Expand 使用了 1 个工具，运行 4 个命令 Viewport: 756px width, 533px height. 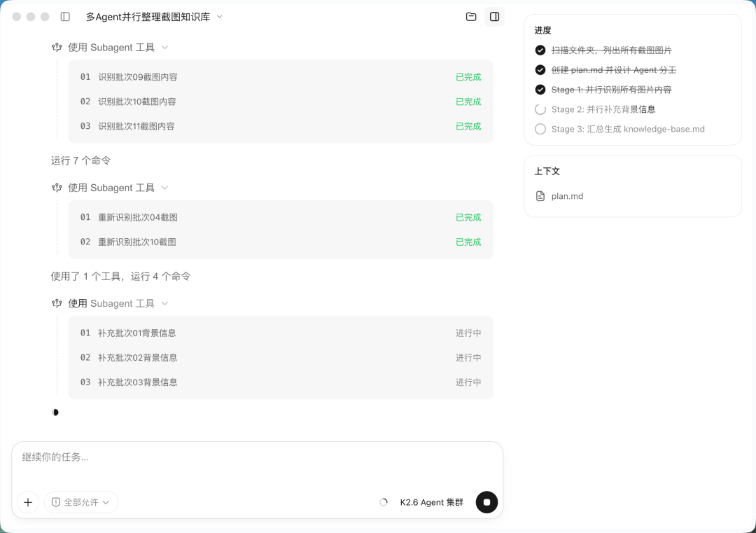pos(120,277)
